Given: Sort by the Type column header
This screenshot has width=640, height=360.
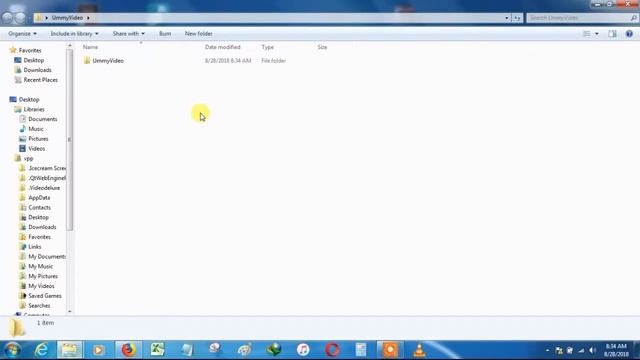Looking at the screenshot, I should tap(267, 47).
